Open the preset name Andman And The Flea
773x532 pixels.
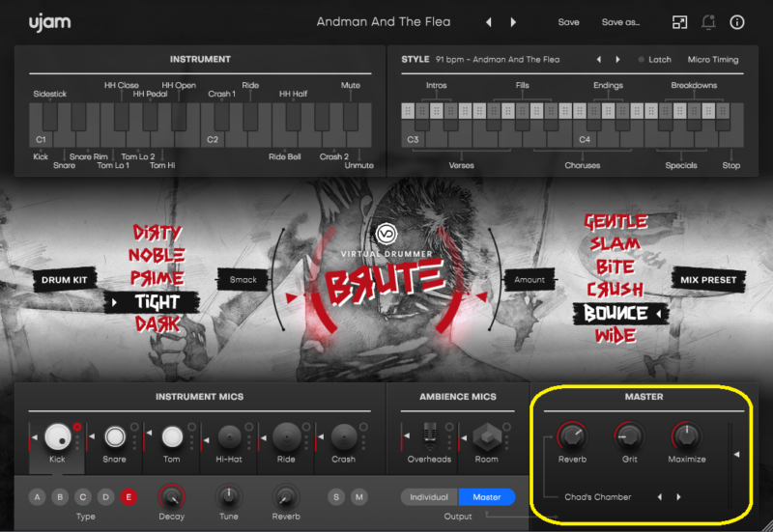384,22
